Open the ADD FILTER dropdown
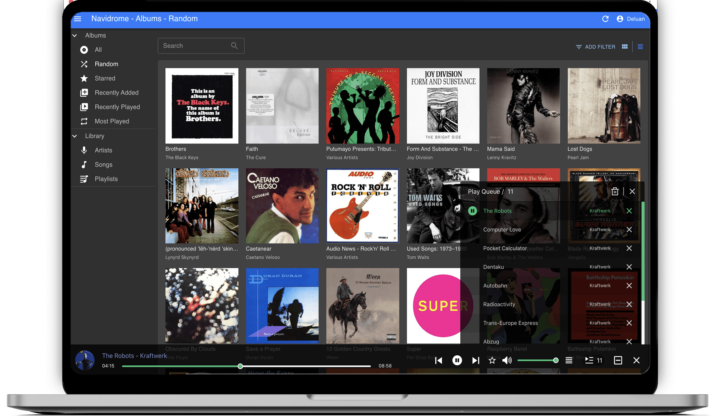The width and height of the screenshot is (715, 417). [596, 47]
